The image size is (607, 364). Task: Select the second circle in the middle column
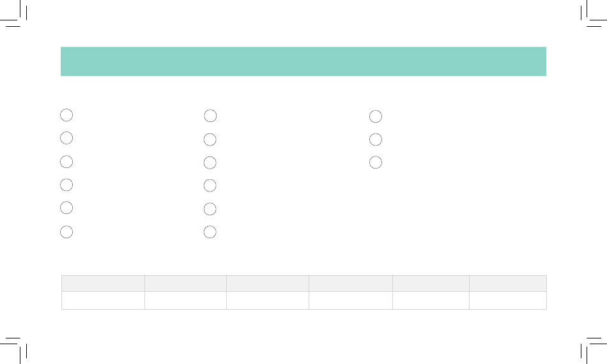tap(210, 140)
